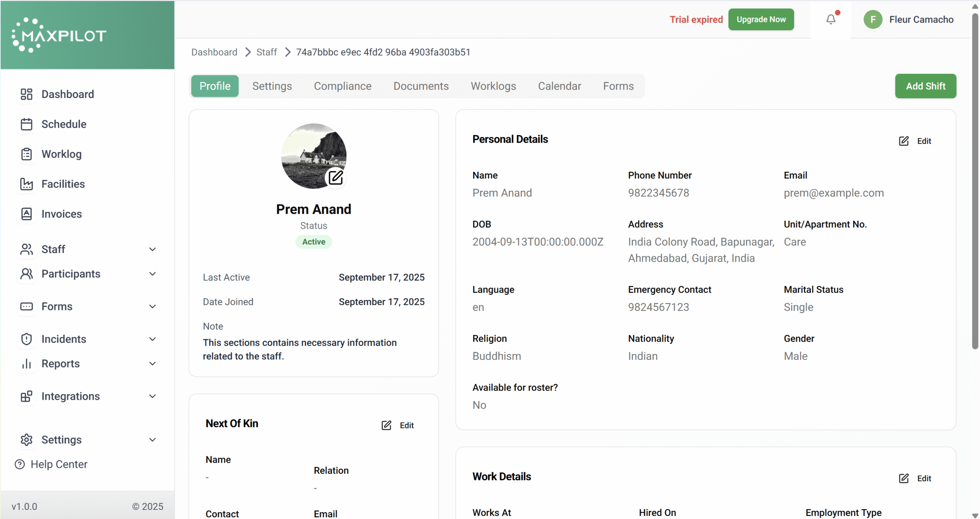This screenshot has width=980, height=519.
Task: Open the Worklogs tab
Action: coord(493,86)
